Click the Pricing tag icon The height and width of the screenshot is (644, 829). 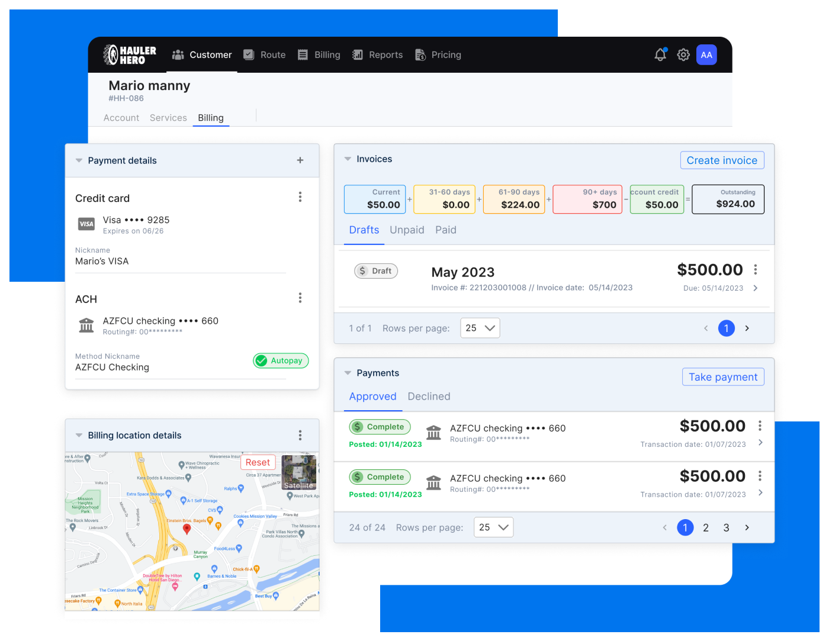(x=420, y=54)
